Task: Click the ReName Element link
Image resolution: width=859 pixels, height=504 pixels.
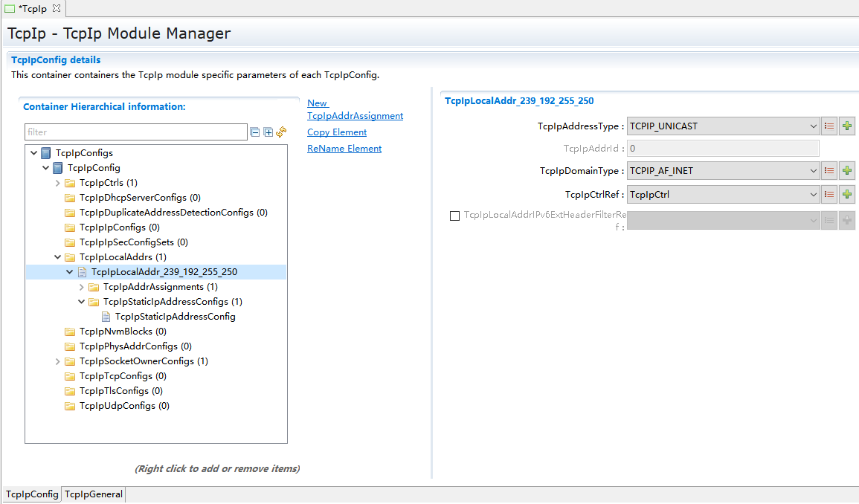Action: tap(344, 149)
